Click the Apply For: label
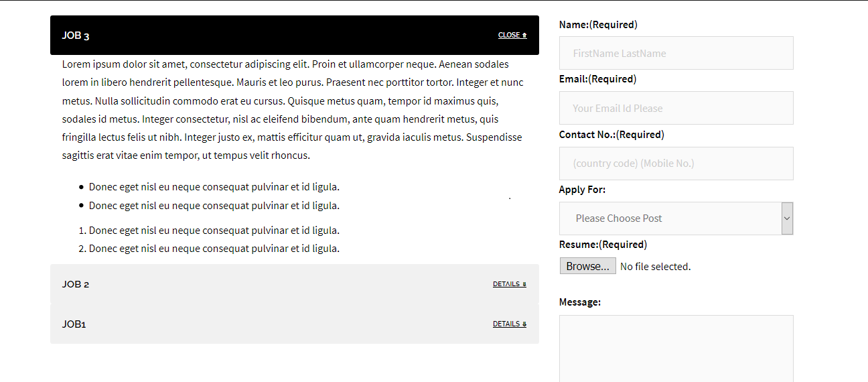Image resolution: width=868 pixels, height=382 pixels. pyautogui.click(x=582, y=190)
